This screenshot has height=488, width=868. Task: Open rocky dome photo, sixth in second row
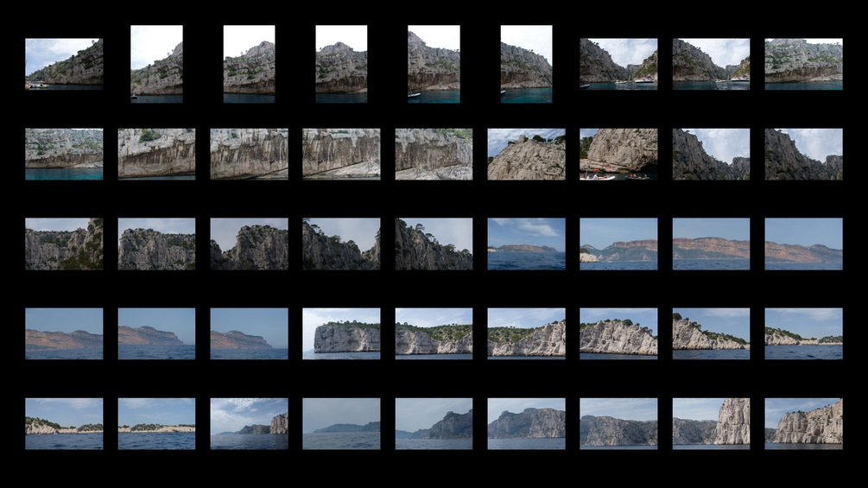(x=527, y=155)
